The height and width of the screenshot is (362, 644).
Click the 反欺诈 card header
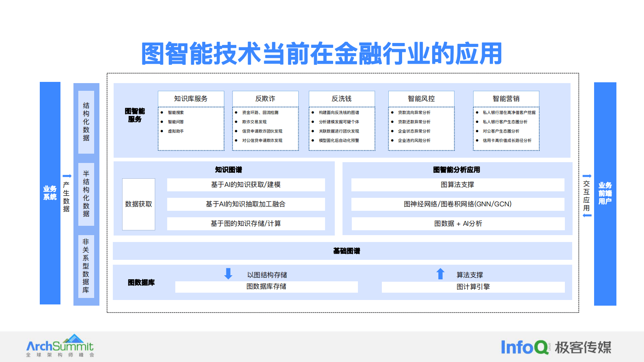point(265,99)
